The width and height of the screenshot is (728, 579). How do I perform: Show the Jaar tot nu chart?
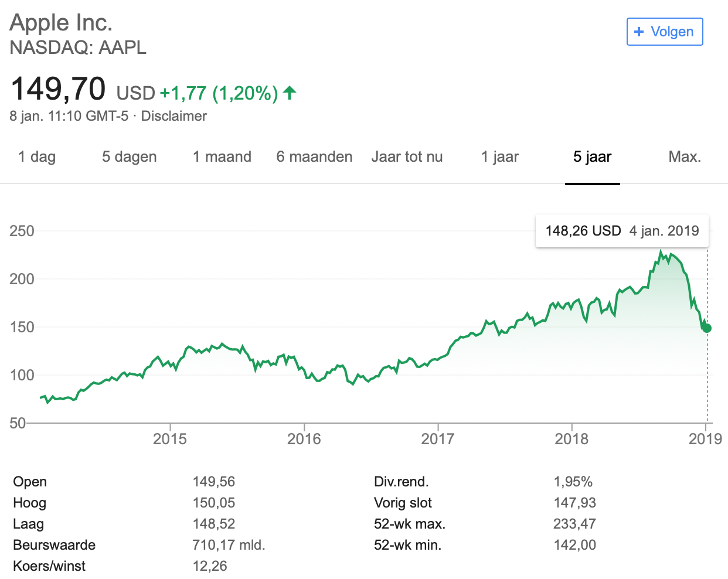tap(407, 156)
